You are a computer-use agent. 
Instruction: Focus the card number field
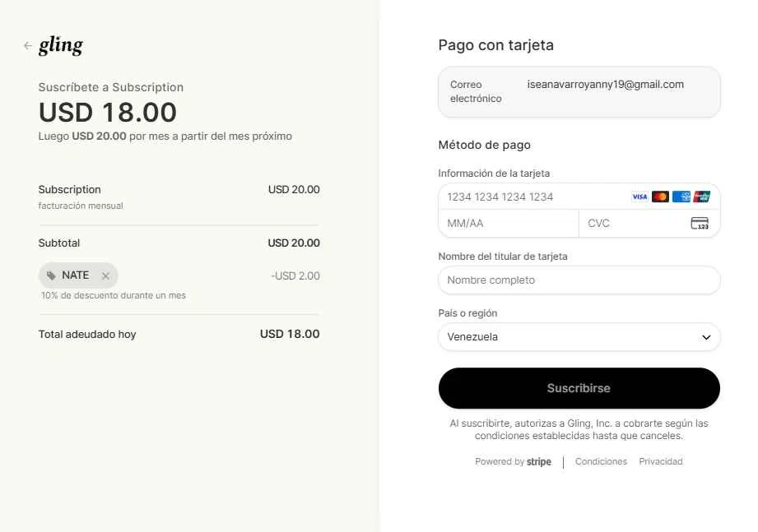(579, 197)
